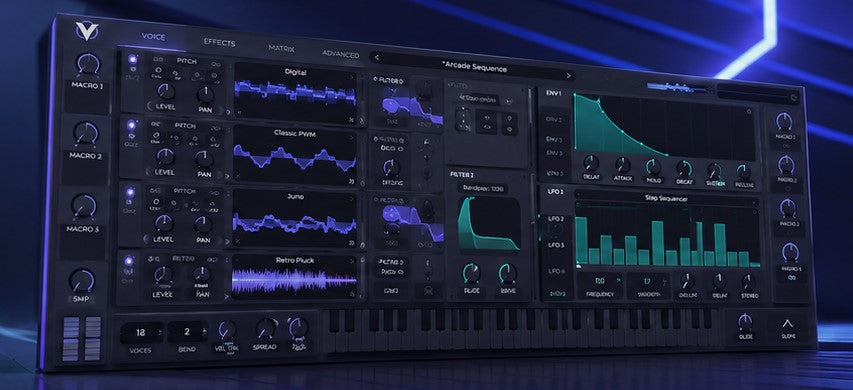Select the LFO 2 tab
Screen dimensions: 853x390
click(555, 219)
